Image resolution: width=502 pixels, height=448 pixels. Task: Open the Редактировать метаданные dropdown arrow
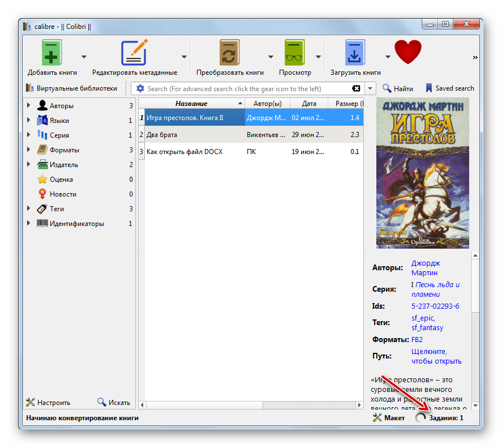tap(184, 57)
